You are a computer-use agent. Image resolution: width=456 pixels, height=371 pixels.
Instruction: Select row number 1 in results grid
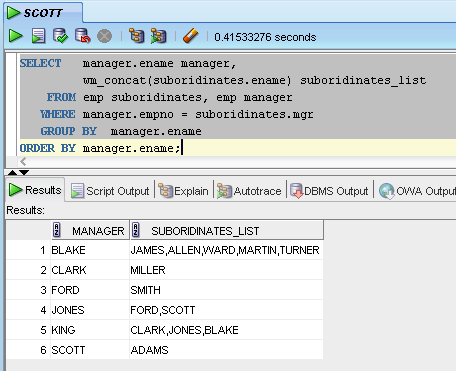[x=28, y=250]
